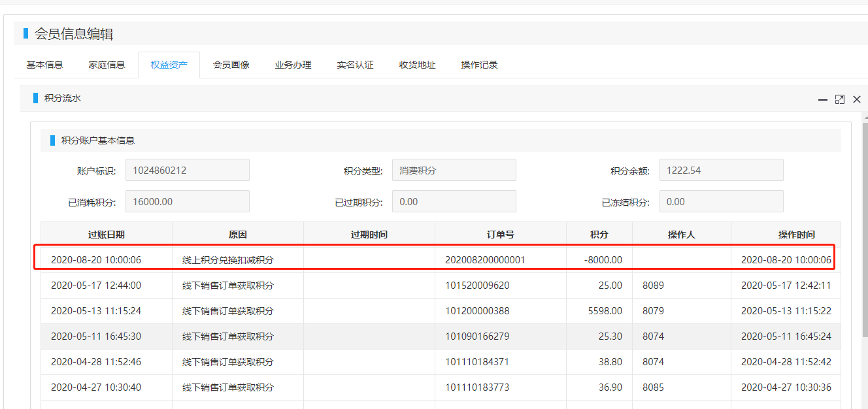This screenshot has height=409, width=868.
Task: Minimize the 积分流水 panel
Action: [x=823, y=99]
